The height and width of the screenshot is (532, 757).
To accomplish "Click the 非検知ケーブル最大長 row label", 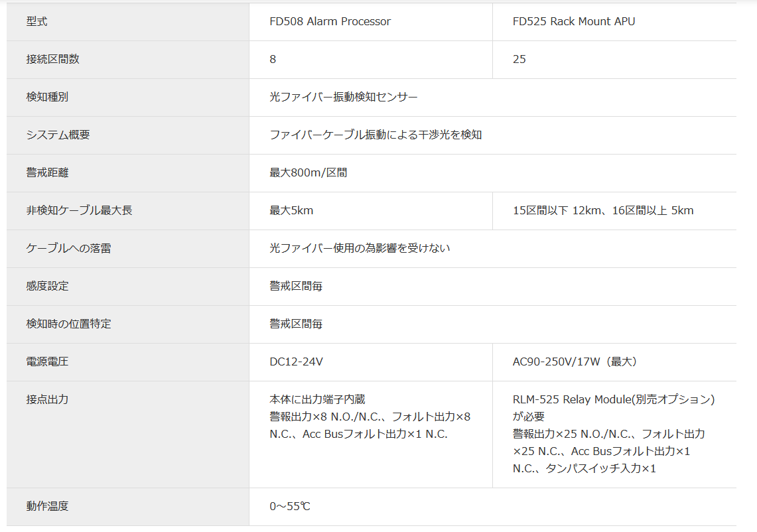I will click(79, 210).
